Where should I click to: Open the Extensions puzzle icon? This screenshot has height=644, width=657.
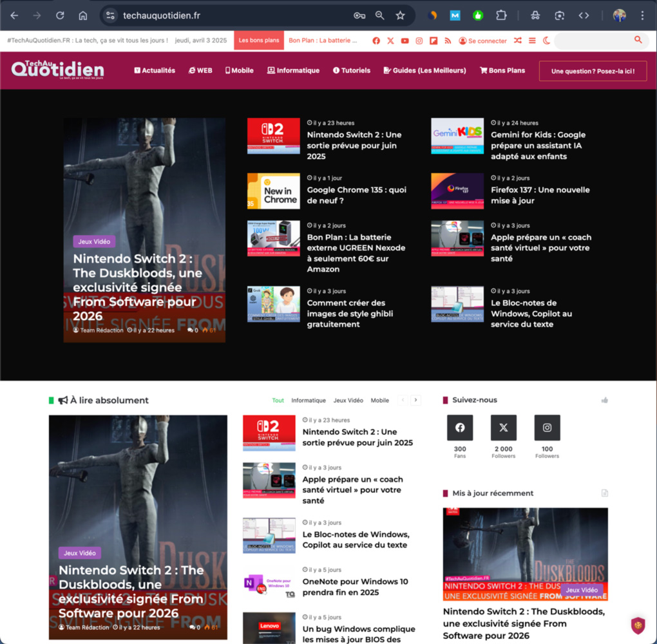(x=501, y=15)
